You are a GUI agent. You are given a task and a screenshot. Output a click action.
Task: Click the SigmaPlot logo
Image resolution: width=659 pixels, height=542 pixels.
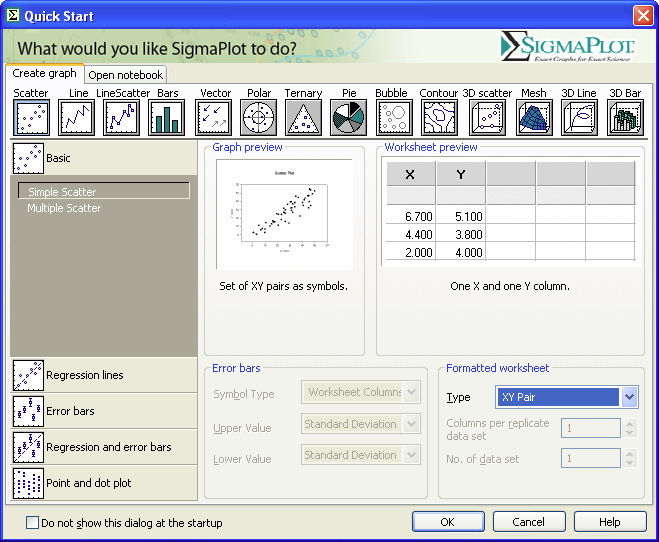pos(568,46)
